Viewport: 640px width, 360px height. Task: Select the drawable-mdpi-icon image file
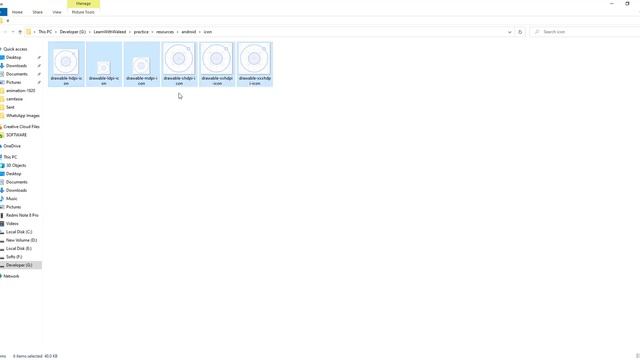pyautogui.click(x=141, y=64)
